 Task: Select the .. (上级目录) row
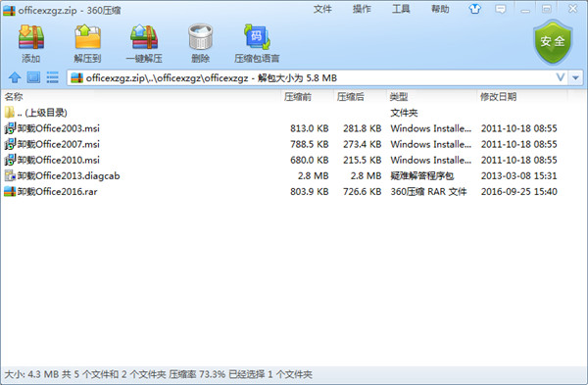click(285, 113)
